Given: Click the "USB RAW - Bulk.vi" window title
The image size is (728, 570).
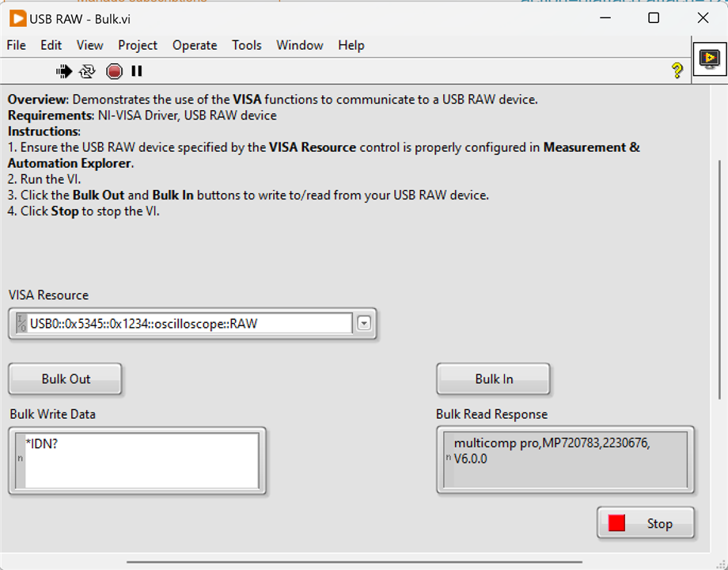Looking at the screenshot, I should (x=80, y=19).
